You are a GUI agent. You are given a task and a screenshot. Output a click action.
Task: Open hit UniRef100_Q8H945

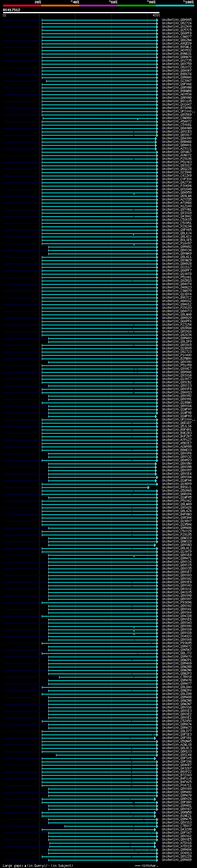(177, 20)
